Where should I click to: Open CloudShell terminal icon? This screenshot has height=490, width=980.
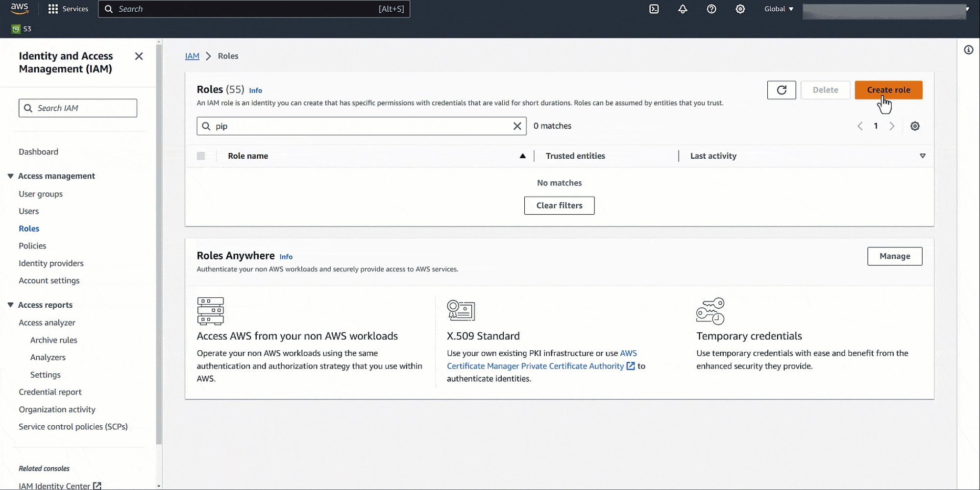(654, 9)
